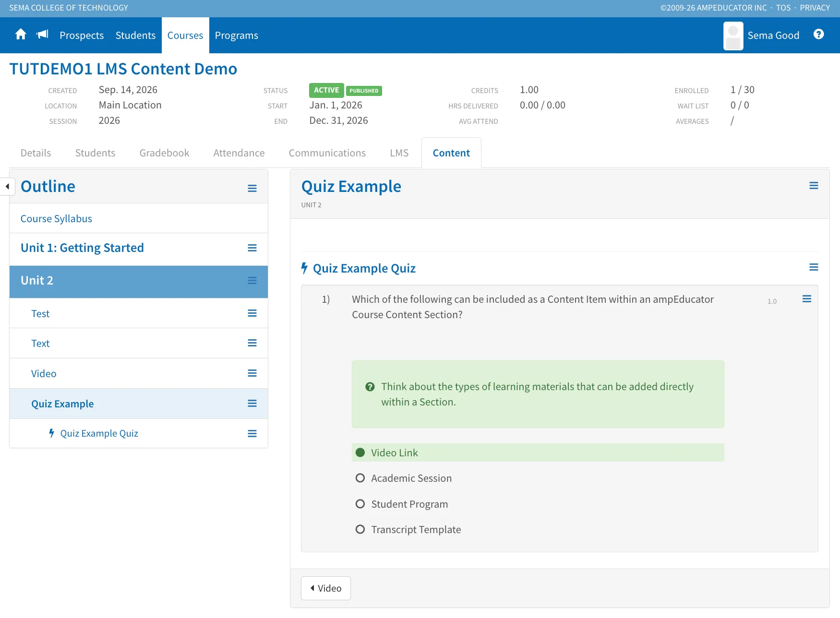Open the Quiz Example Quiz outline item

coord(99,434)
